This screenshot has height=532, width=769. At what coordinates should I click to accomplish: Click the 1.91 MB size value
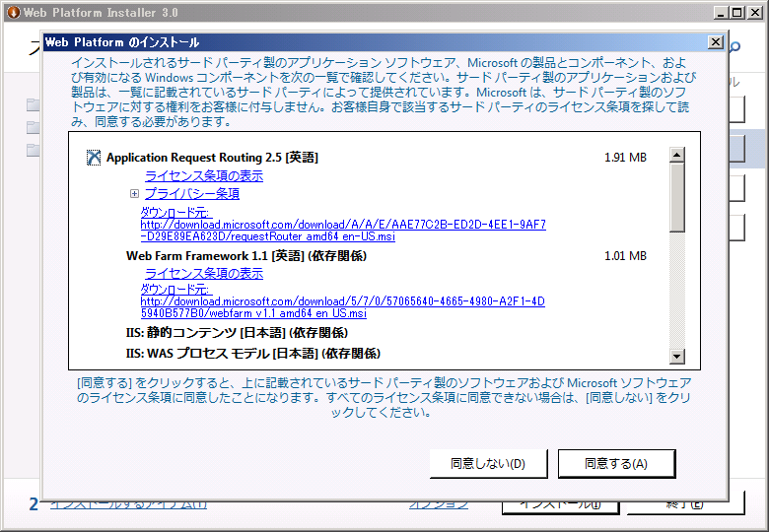tap(625, 158)
